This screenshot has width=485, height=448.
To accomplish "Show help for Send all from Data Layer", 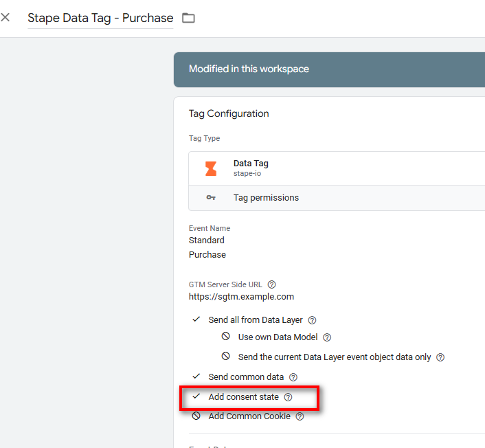I will [x=312, y=320].
